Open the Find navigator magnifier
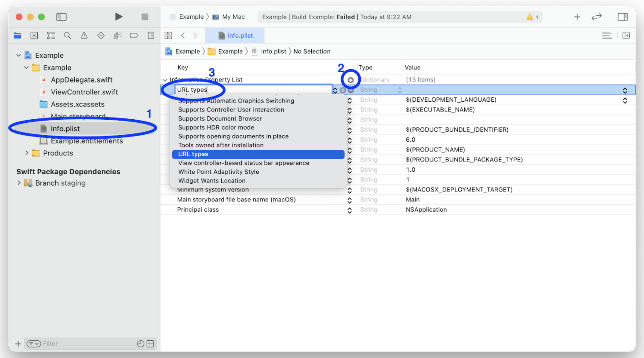Screen dimensions: 644x358 pos(67,35)
